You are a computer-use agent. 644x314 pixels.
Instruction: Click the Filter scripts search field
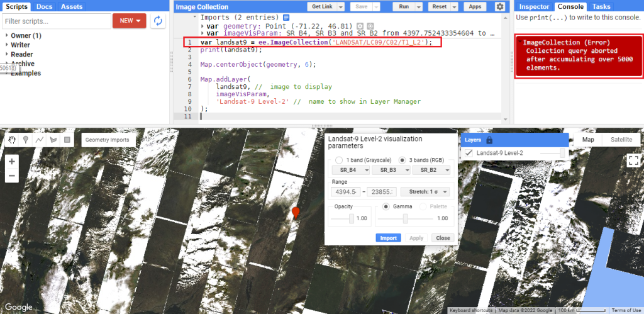[55, 21]
